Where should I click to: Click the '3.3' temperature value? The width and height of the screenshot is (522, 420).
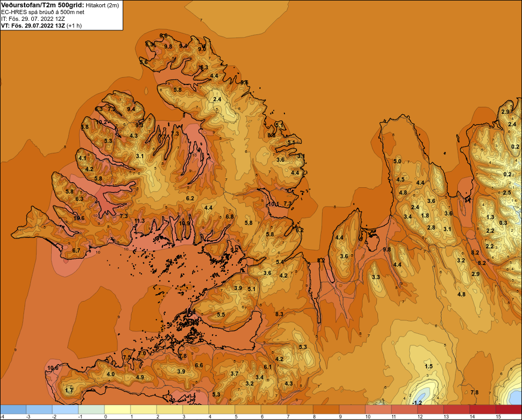[375, 277]
